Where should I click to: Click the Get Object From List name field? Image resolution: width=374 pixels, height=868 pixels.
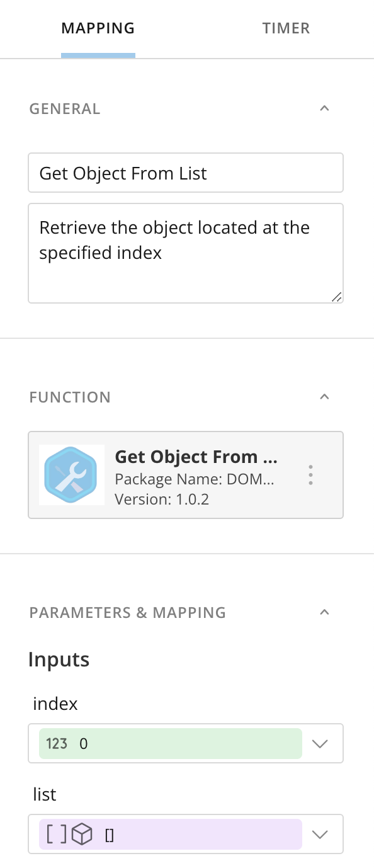(186, 173)
